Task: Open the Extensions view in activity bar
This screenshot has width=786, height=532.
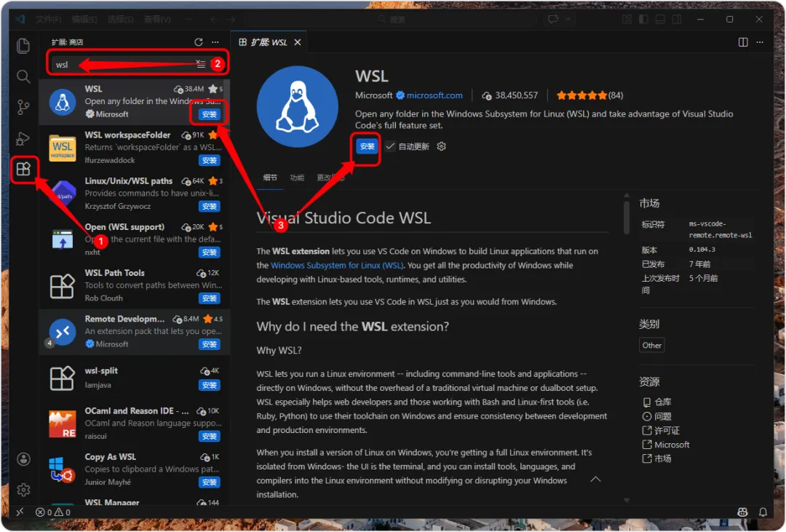Action: click(23, 169)
